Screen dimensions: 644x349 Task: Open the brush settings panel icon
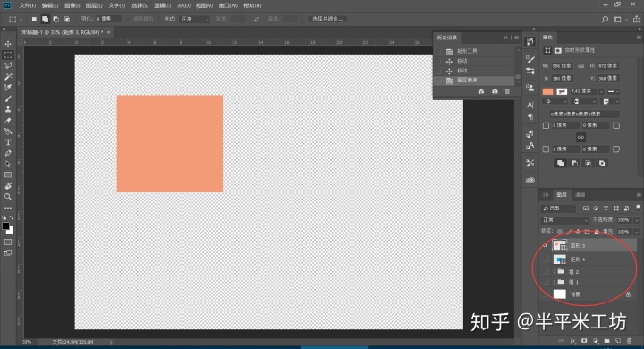pos(530,59)
